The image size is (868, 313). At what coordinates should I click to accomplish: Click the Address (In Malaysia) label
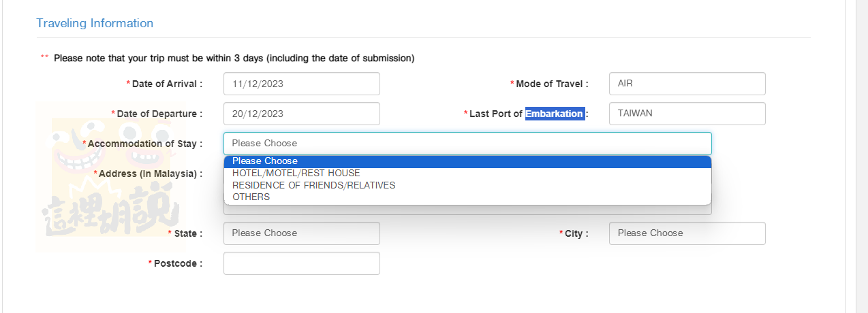(151, 174)
